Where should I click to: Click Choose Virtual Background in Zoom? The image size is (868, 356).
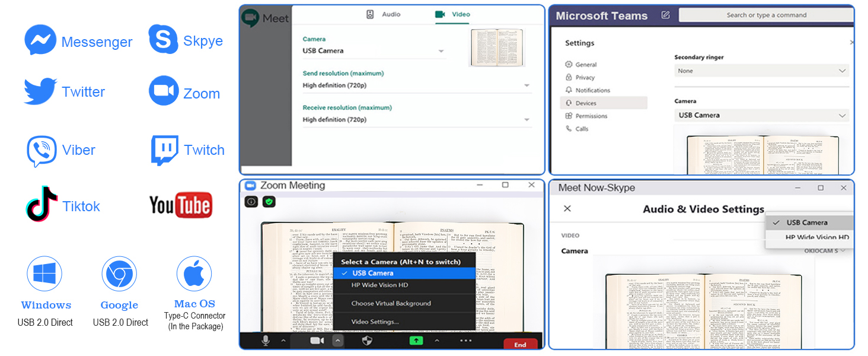pyautogui.click(x=404, y=303)
